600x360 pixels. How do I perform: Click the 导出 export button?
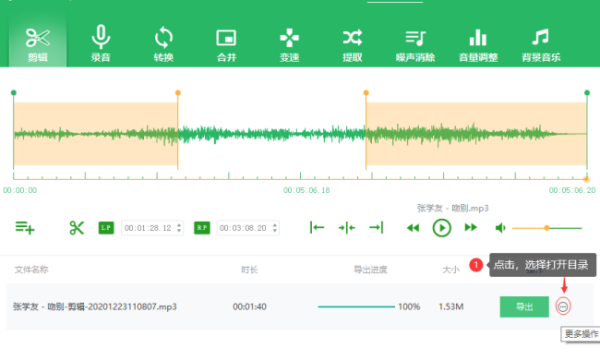click(x=524, y=306)
